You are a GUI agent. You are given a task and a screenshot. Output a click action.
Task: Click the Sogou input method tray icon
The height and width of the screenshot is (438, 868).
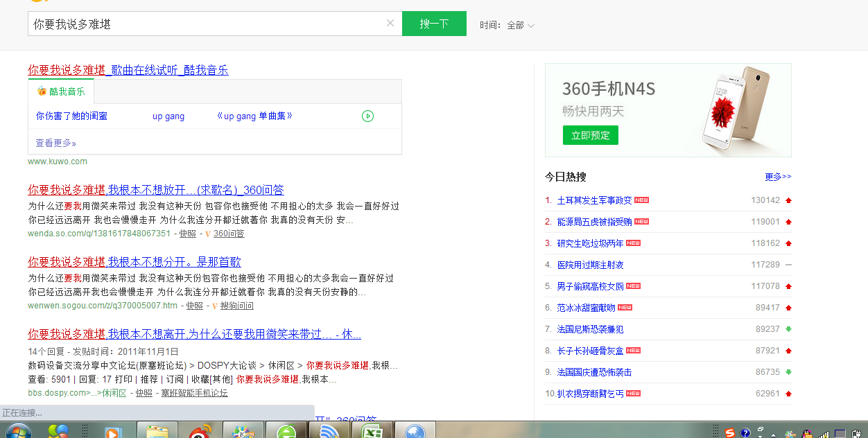tap(730, 433)
